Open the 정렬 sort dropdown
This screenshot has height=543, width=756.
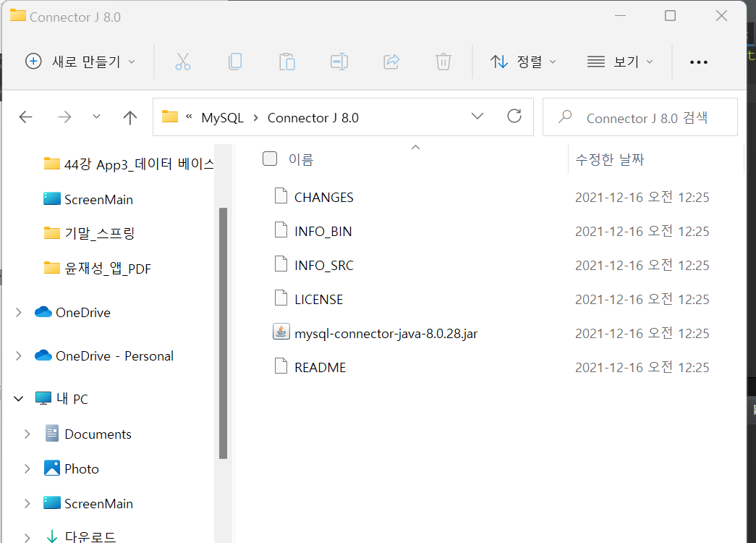click(x=523, y=62)
